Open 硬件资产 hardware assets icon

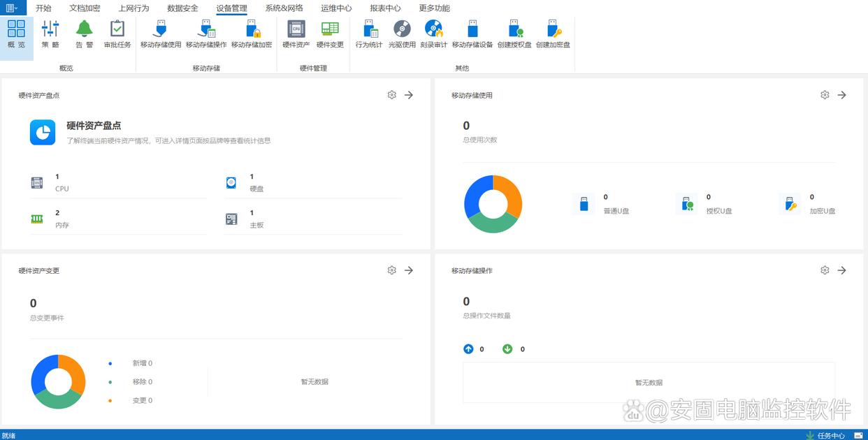[x=296, y=33]
